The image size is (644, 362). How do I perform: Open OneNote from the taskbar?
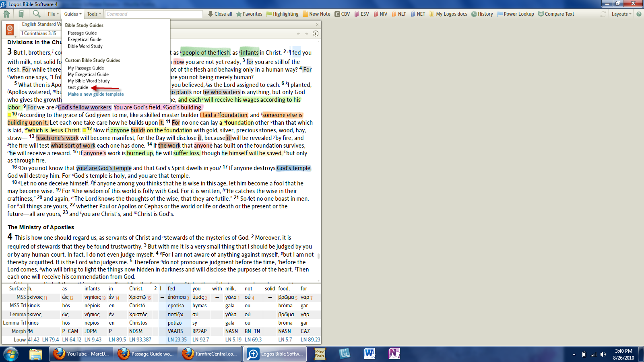point(394,354)
